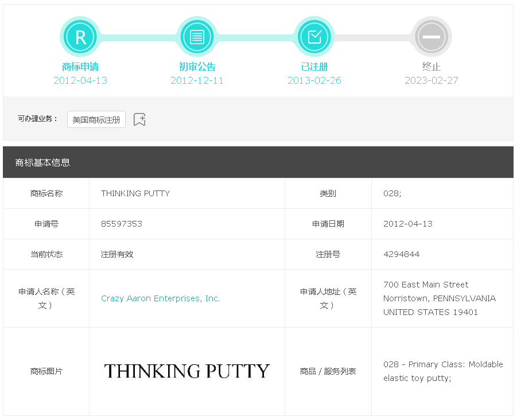Open the 美国商标注册 service button

96,119
